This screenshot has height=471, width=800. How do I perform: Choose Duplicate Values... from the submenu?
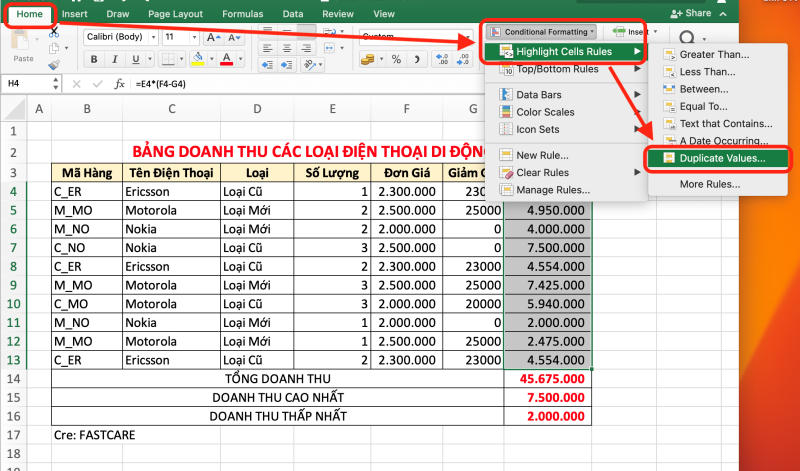point(718,158)
